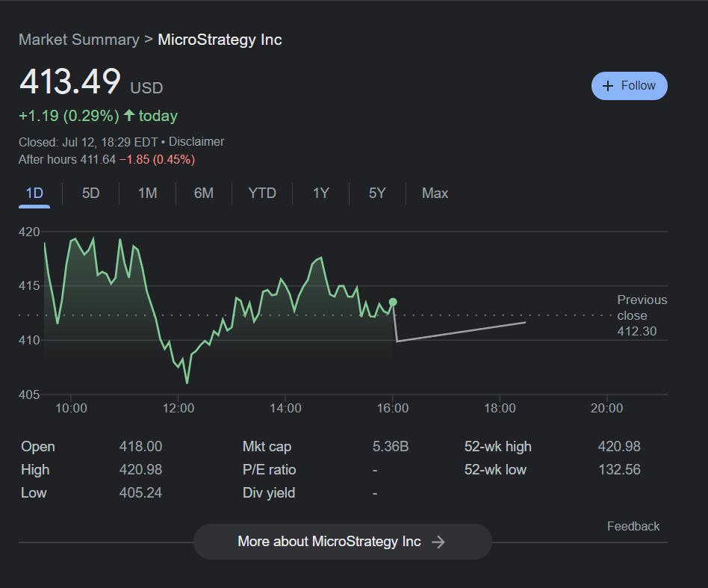Viewport: 708px width, 588px height.
Task: Click the gray after-hours line on chart
Action: 463,332
